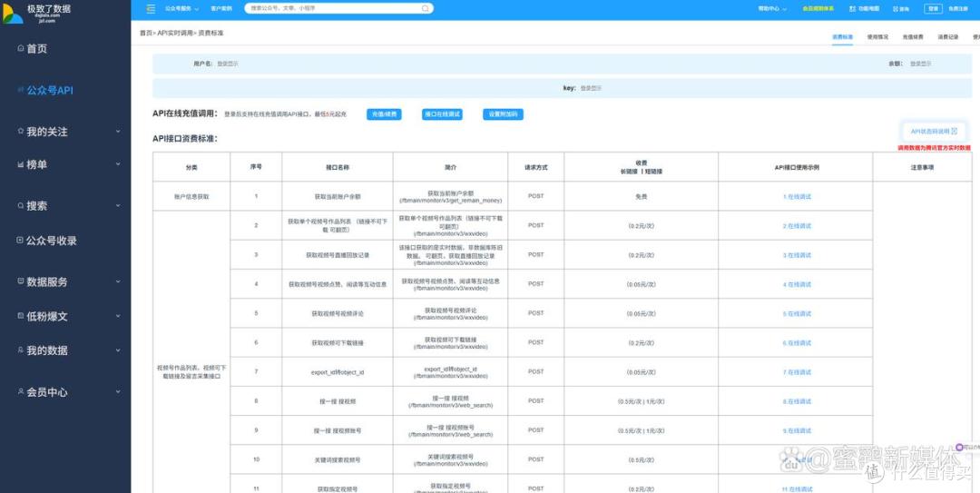The image size is (980, 493).
Task: Click the 设置附加码 button
Action: [x=503, y=114]
